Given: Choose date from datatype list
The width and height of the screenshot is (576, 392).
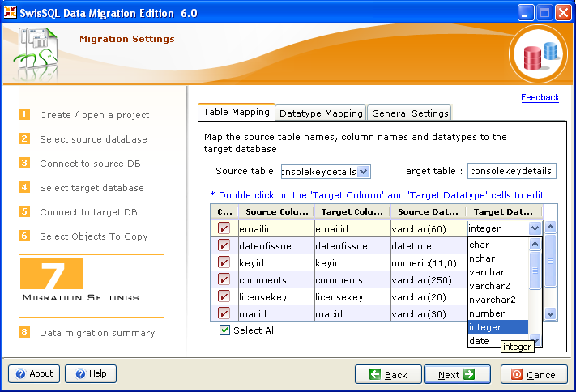Looking at the screenshot, I should 498,340.
